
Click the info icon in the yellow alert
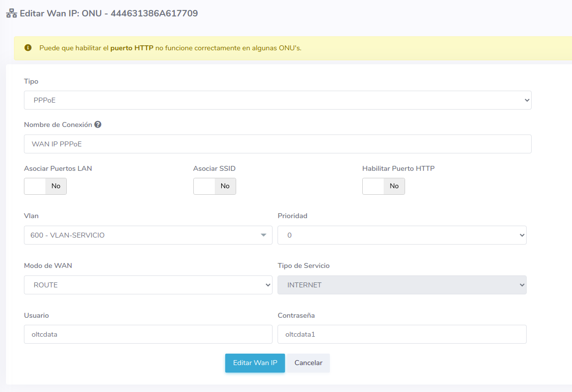pyautogui.click(x=28, y=48)
